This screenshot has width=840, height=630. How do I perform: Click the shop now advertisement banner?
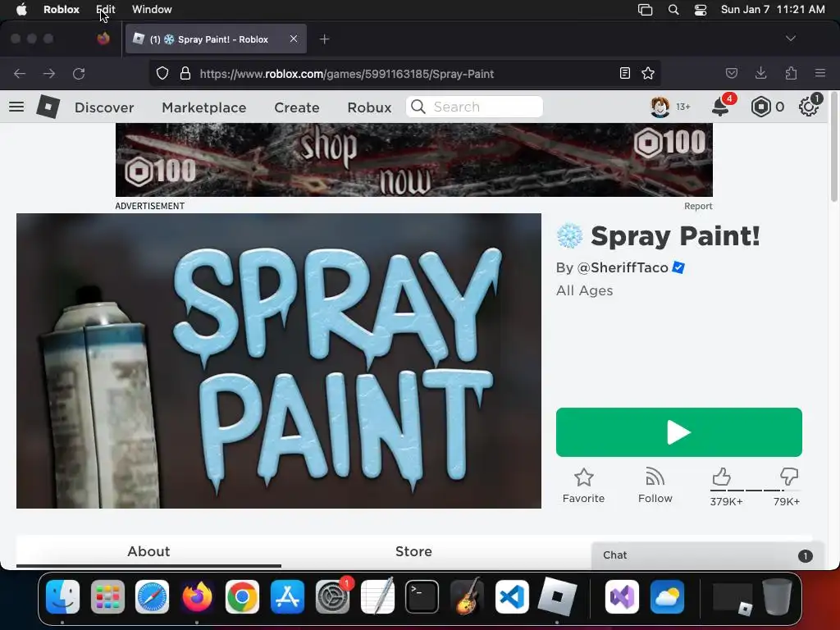point(414,160)
